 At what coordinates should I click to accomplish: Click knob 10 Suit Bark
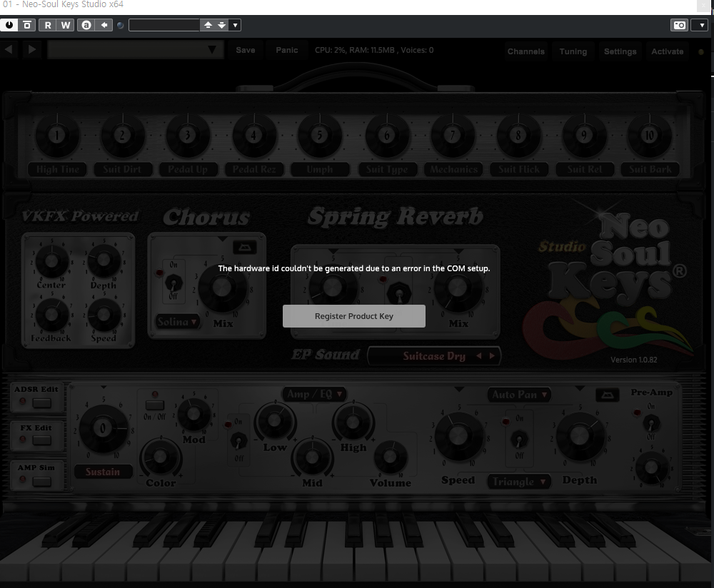coord(649,135)
